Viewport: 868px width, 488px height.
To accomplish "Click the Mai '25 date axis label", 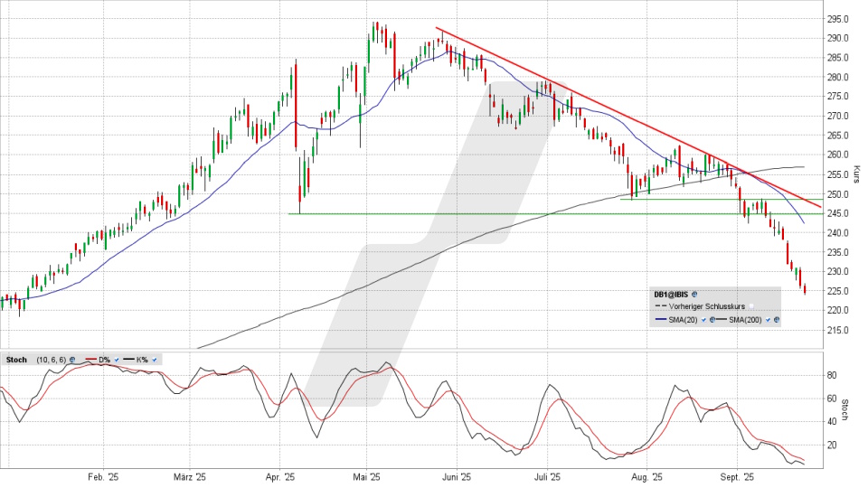I will (366, 477).
